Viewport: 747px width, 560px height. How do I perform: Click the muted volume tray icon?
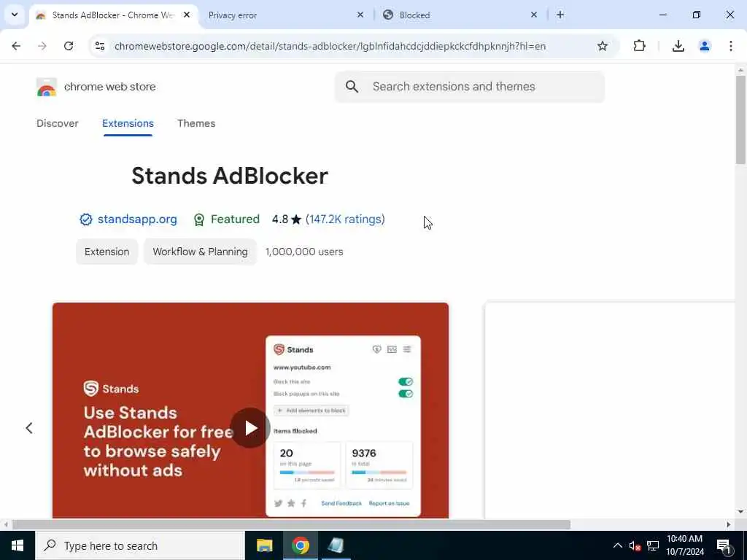tap(635, 545)
